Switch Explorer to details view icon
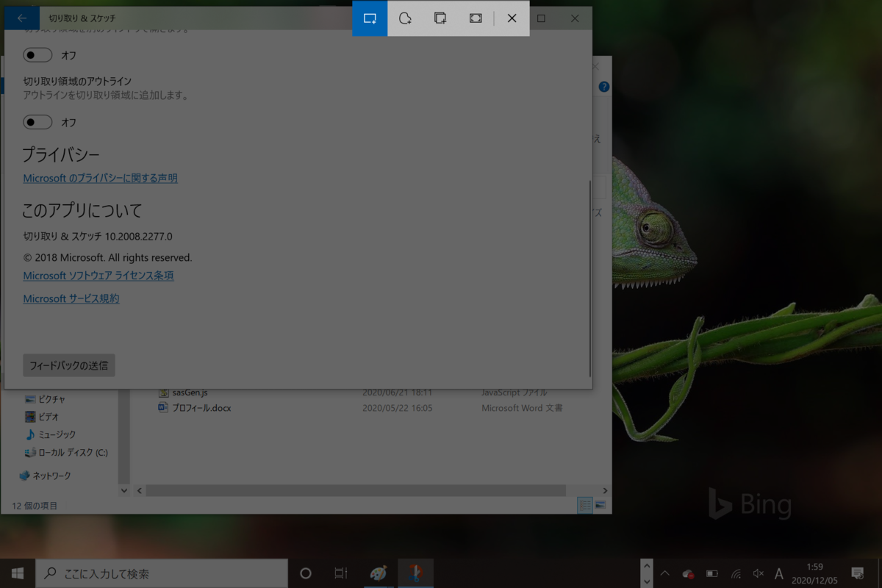Image resolution: width=882 pixels, height=588 pixels. click(x=585, y=505)
